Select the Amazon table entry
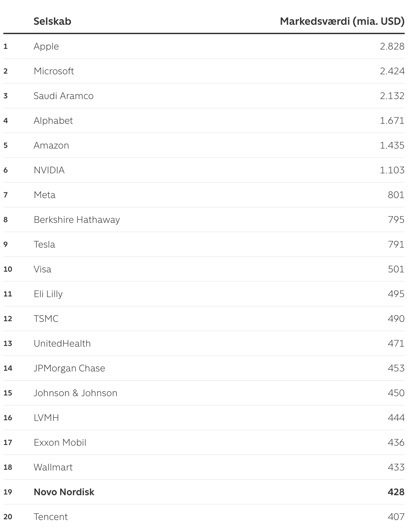 51,145
